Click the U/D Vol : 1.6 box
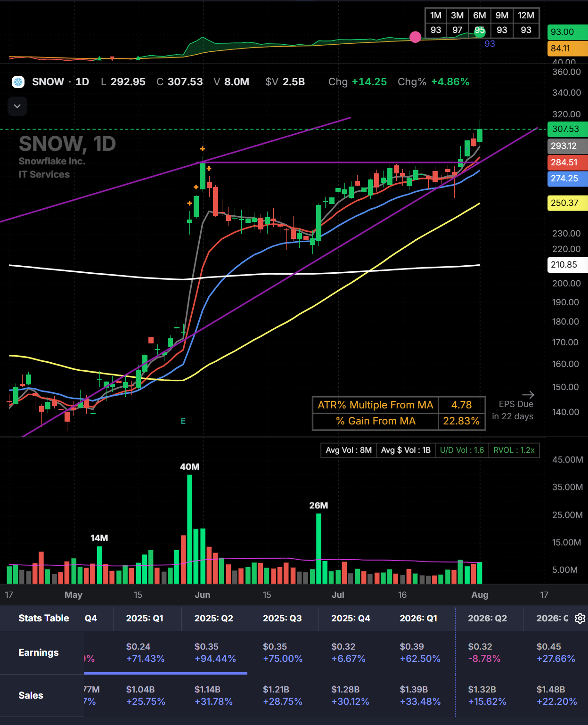This screenshot has height=725, width=588. tap(462, 450)
